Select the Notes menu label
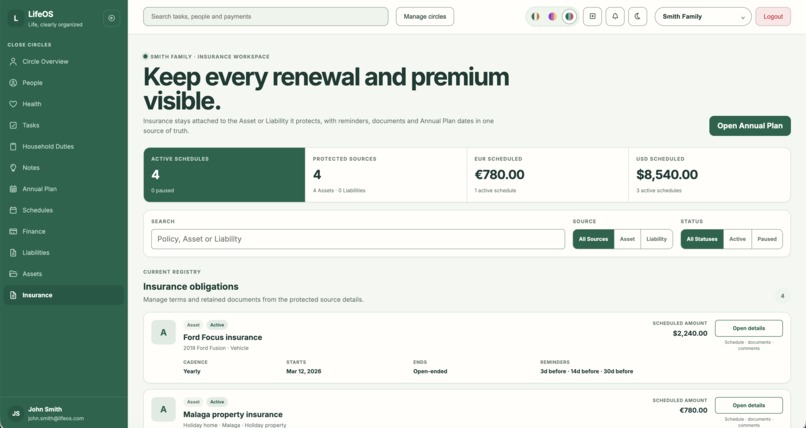 click(31, 168)
